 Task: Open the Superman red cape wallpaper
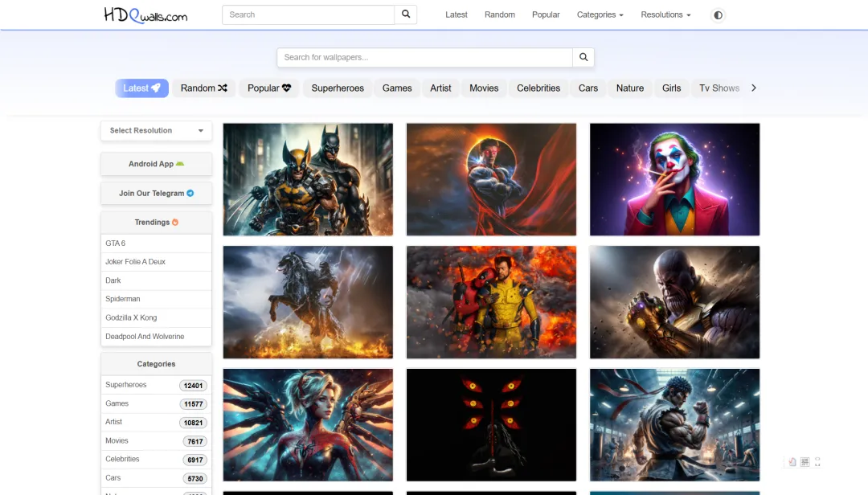(x=491, y=179)
